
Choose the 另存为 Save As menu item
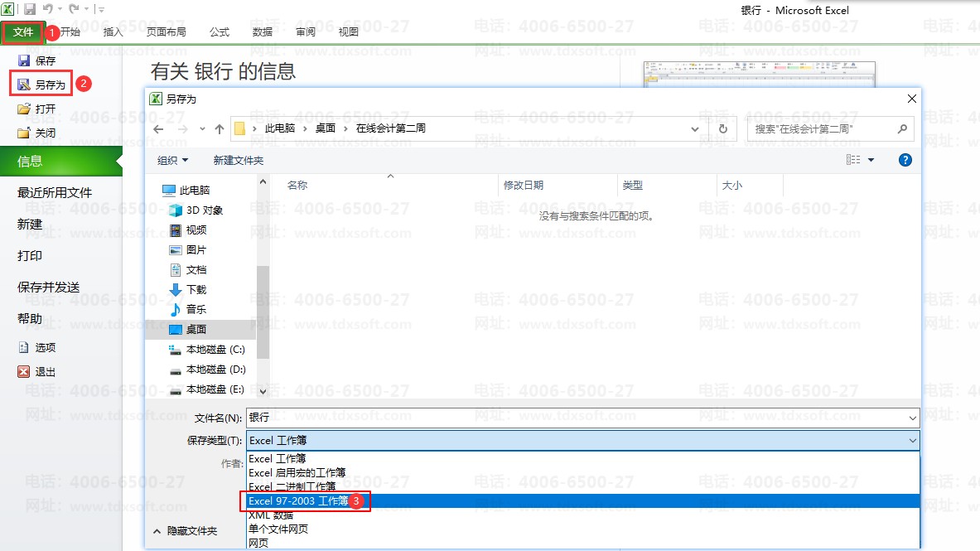tap(49, 85)
